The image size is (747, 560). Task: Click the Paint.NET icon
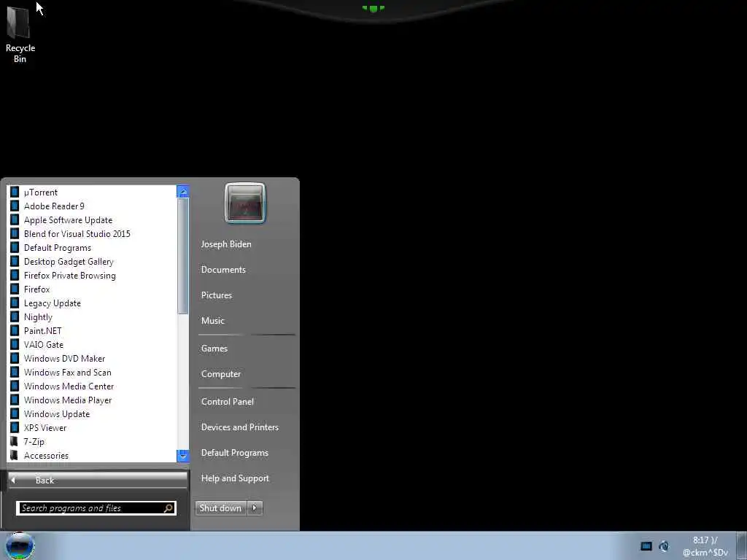pyautogui.click(x=15, y=330)
